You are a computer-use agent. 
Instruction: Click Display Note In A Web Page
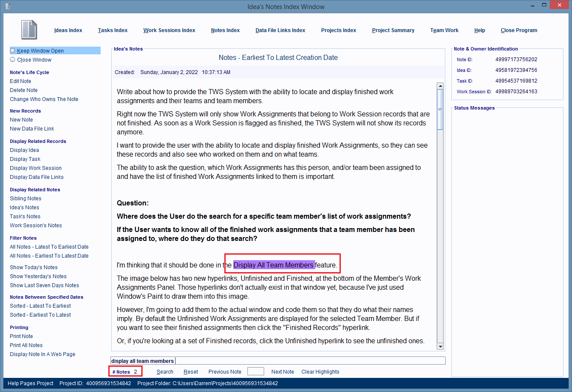click(42, 354)
